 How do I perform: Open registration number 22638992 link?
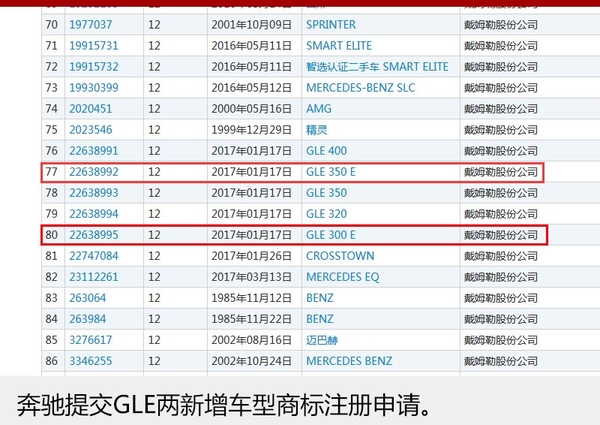[x=94, y=172]
